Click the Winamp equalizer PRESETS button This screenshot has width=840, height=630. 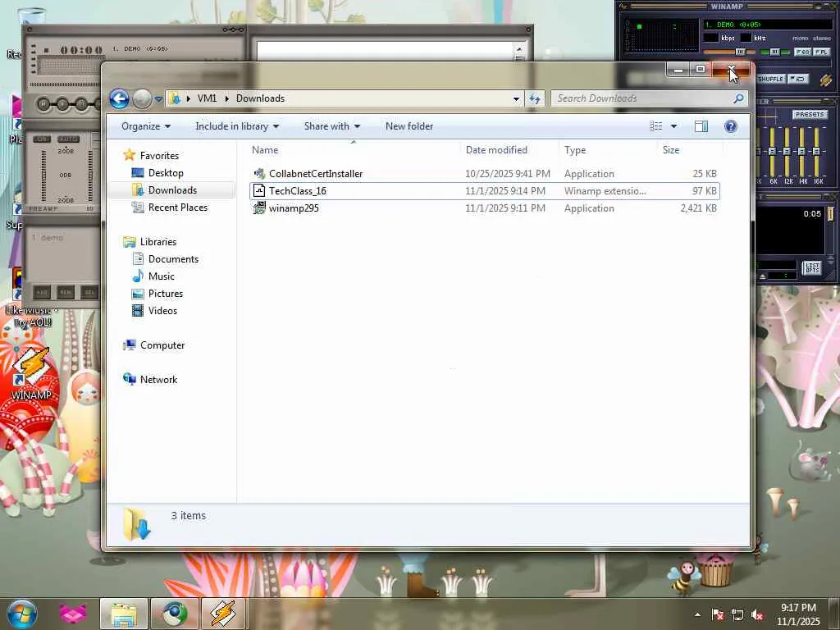click(x=810, y=114)
